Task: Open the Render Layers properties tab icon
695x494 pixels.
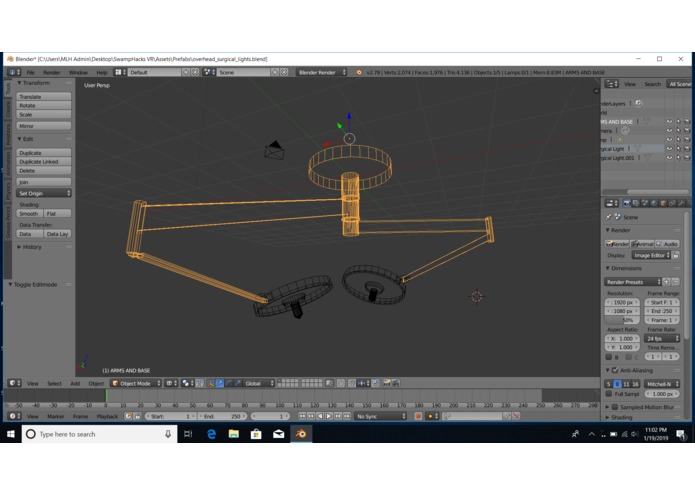Action: [x=636, y=203]
